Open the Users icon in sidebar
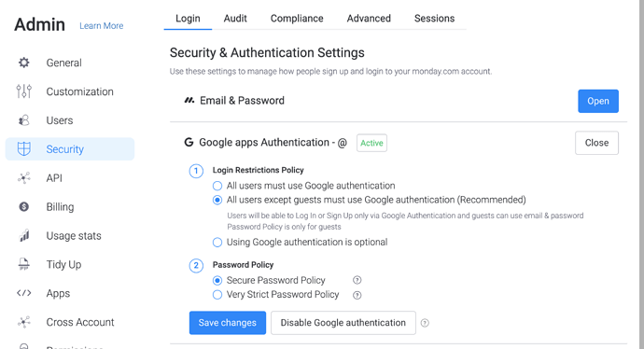The height and width of the screenshot is (349, 644). tap(24, 120)
